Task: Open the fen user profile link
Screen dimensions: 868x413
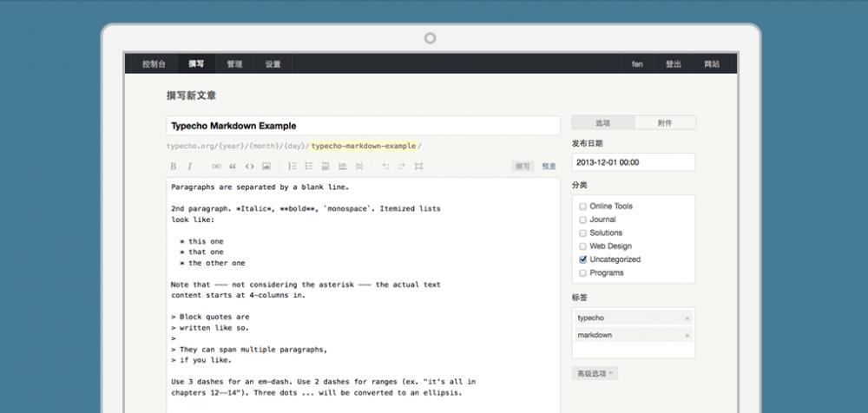Action: click(637, 64)
